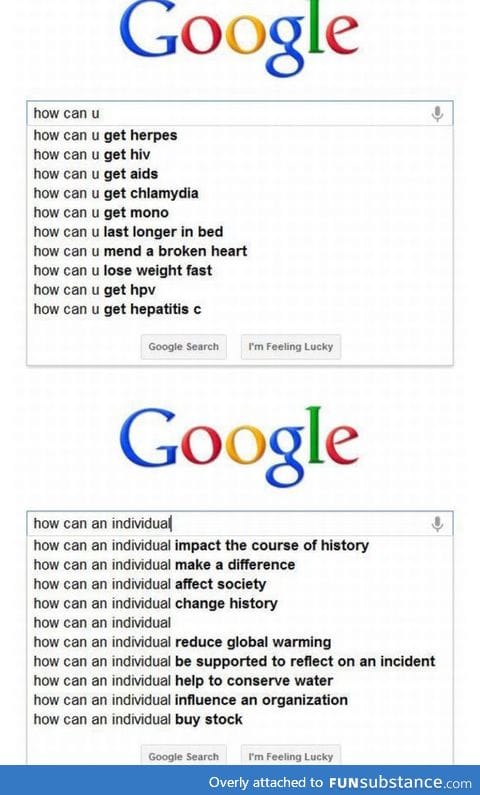
Task: Click the lower I'm Feeling Lucky button
Action: coord(291,755)
